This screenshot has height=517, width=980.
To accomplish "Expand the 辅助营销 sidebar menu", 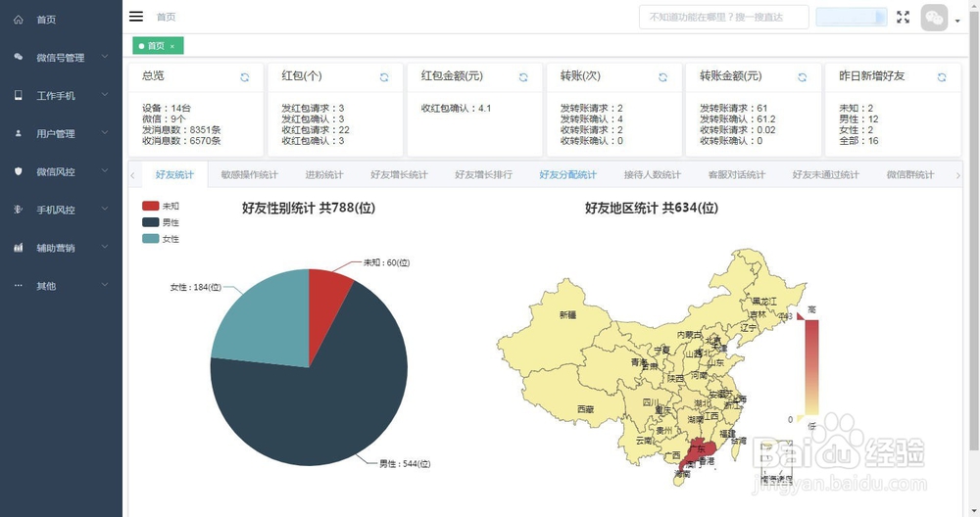I will pos(105,248).
